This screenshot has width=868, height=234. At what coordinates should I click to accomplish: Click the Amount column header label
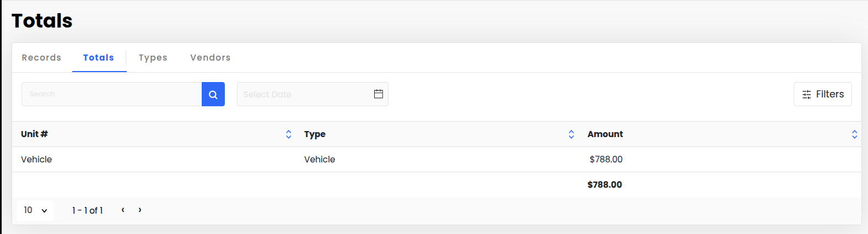605,134
